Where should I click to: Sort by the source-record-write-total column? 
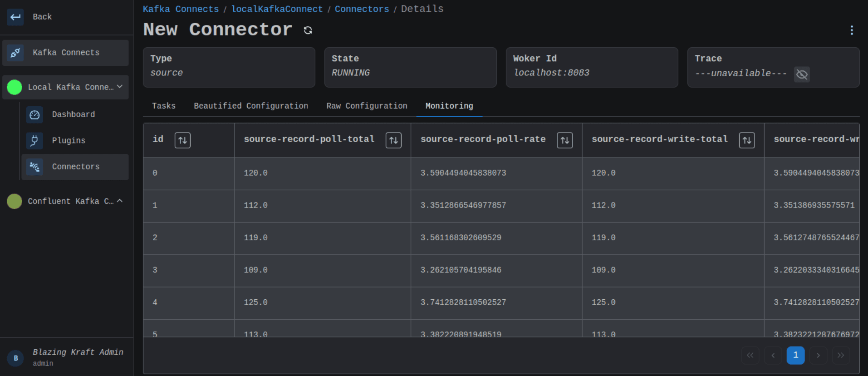[746, 140]
